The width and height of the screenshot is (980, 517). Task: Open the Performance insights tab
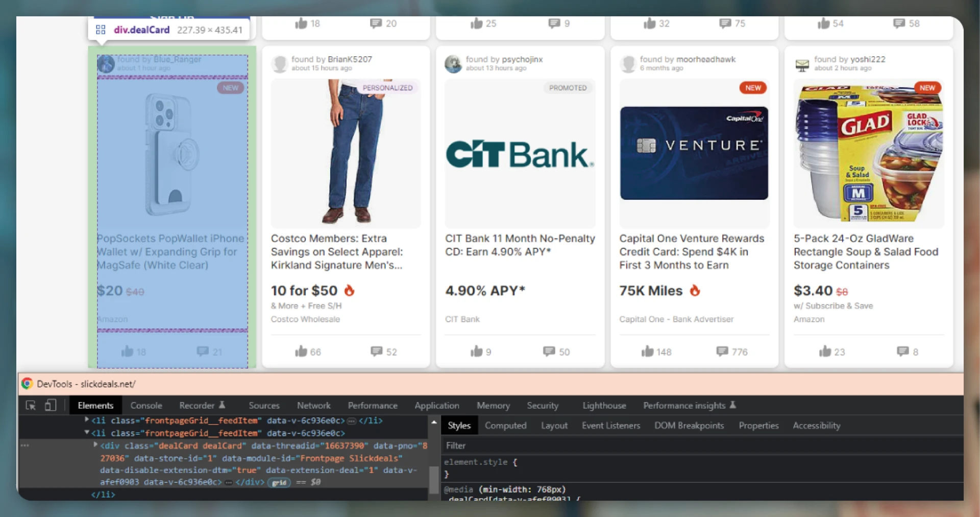[x=689, y=405]
